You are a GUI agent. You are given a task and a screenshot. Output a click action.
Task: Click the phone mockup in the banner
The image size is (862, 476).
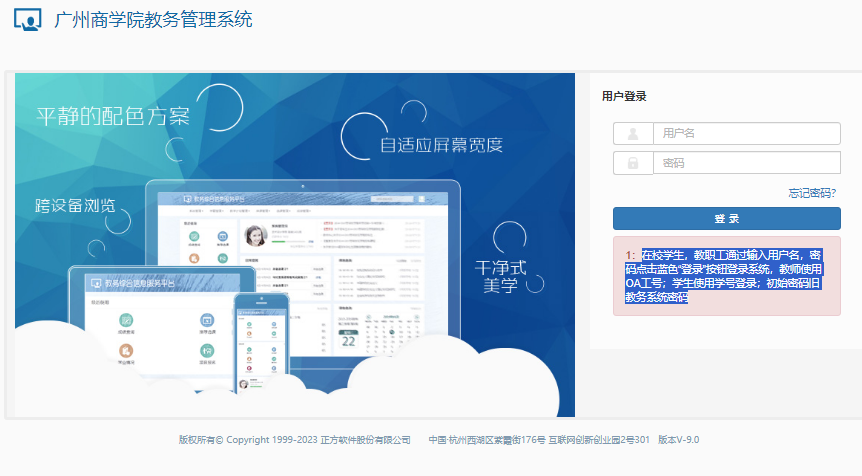[262, 341]
